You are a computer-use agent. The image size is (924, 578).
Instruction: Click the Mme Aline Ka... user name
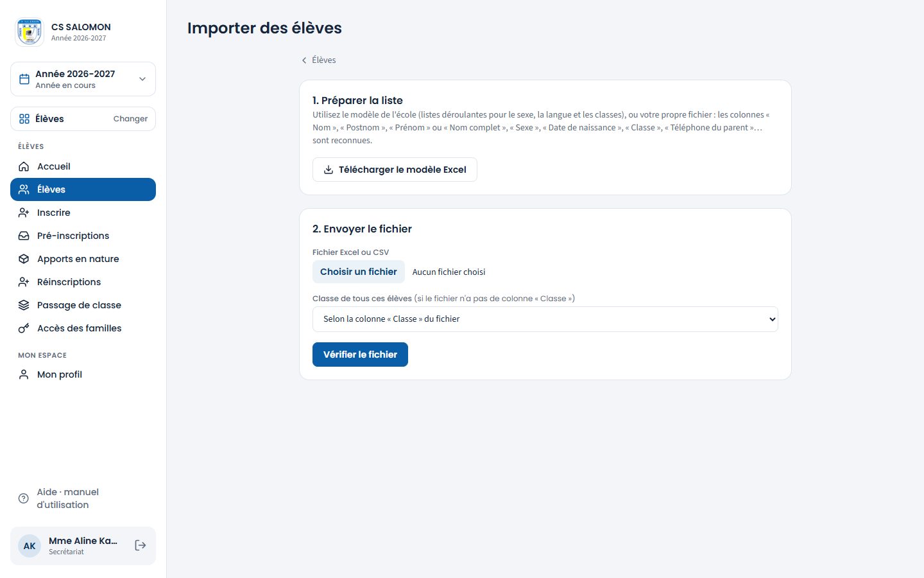click(83, 541)
